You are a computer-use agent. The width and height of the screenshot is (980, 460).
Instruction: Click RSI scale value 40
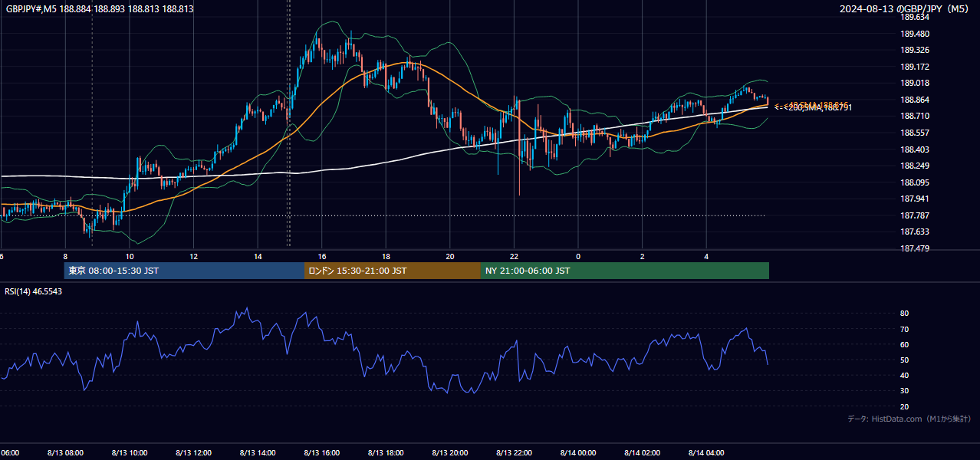coord(904,375)
